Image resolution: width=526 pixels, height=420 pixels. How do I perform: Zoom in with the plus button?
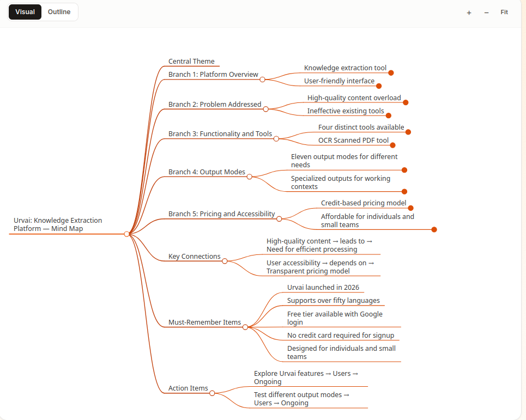(x=469, y=13)
